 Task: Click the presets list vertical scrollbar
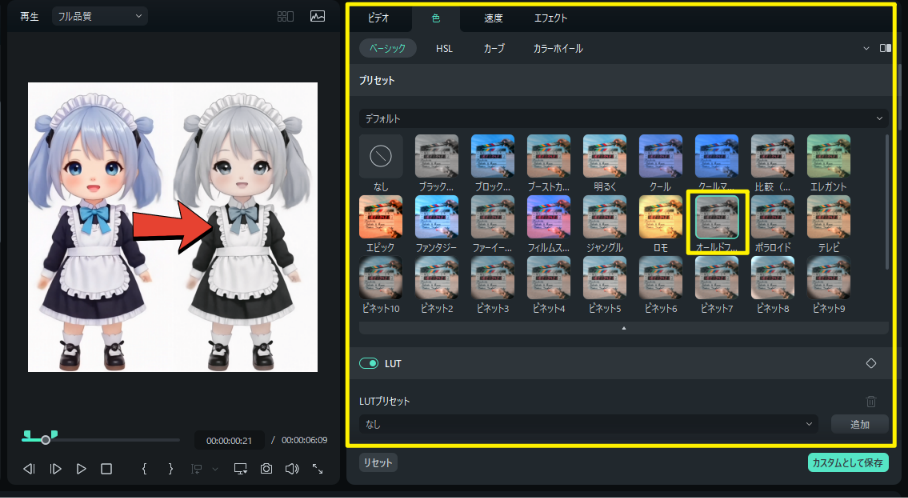pos(887,202)
